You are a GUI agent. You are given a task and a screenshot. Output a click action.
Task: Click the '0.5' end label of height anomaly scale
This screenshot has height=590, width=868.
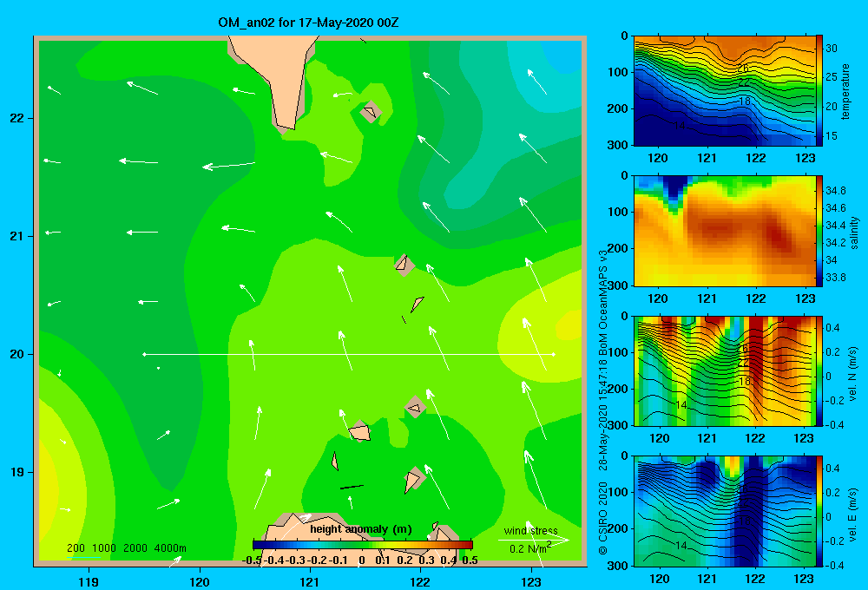coord(470,560)
